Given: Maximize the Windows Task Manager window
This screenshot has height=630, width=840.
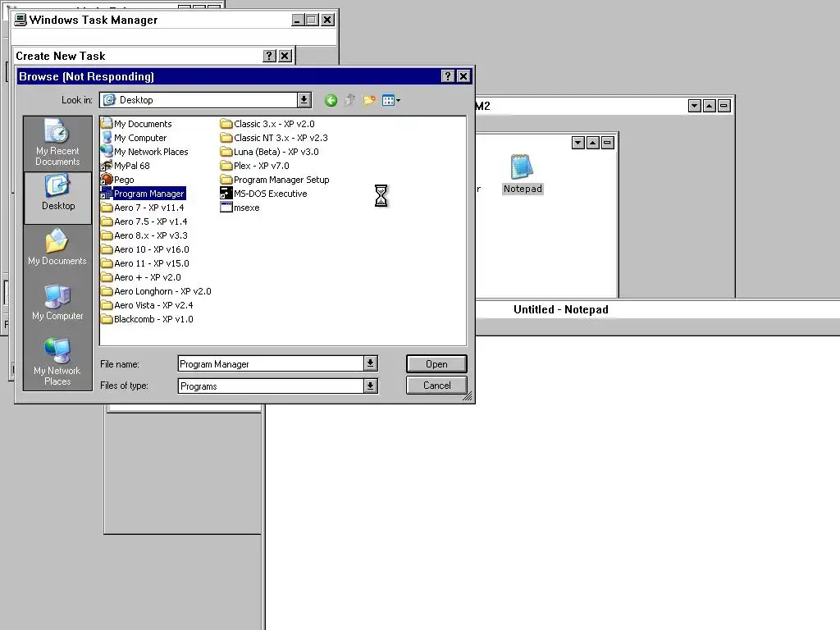Looking at the screenshot, I should tap(311, 20).
